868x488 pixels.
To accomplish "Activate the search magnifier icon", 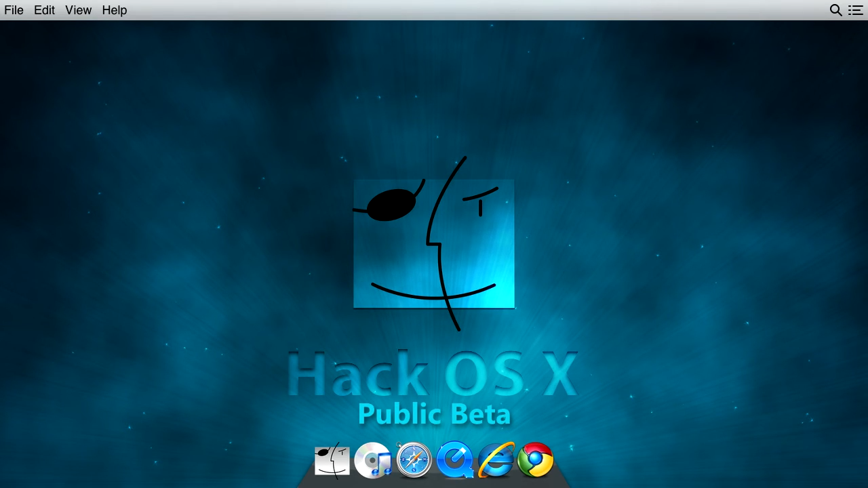I will point(836,10).
